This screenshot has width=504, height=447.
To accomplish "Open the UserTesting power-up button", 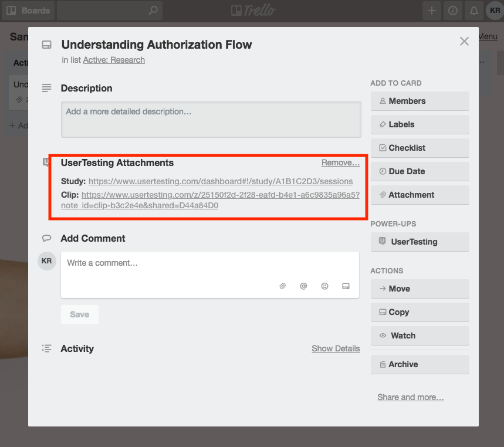I will click(x=420, y=242).
